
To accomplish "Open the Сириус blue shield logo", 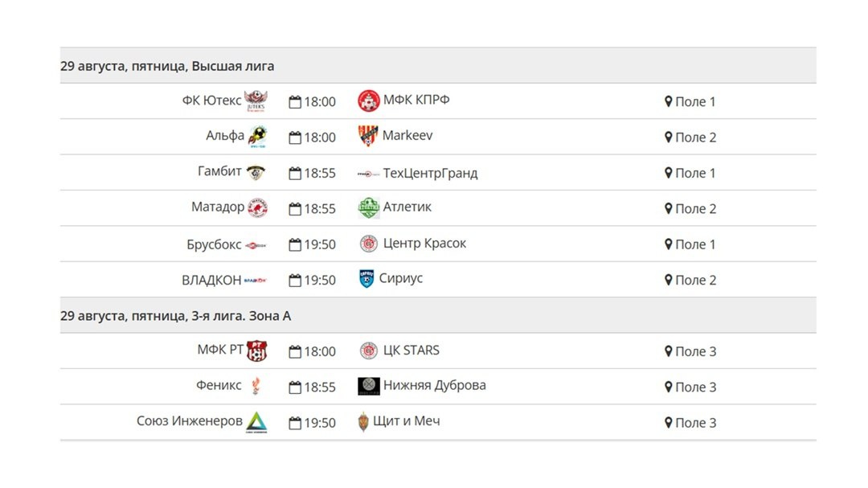I will point(366,279).
